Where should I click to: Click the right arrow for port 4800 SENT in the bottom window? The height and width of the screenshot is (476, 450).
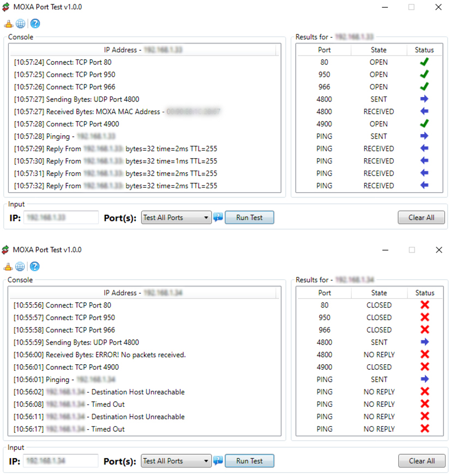point(425,342)
